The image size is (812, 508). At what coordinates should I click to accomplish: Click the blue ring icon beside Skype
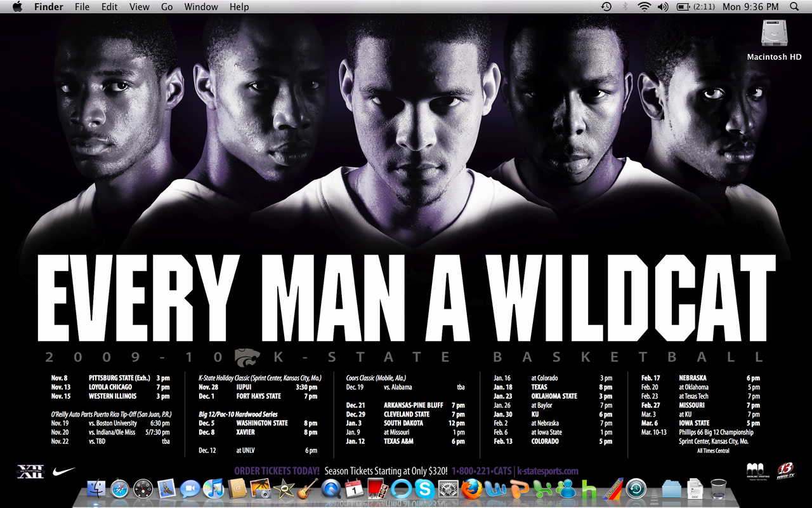pos(401,488)
